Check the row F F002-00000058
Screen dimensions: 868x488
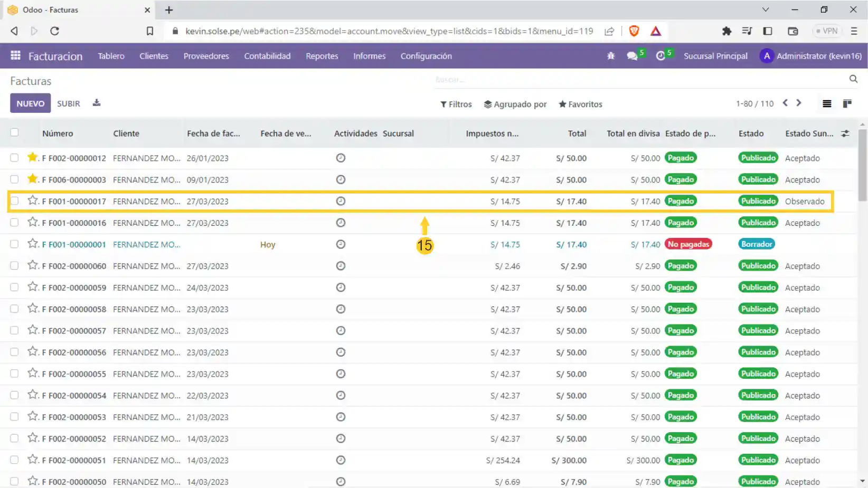[x=14, y=309]
